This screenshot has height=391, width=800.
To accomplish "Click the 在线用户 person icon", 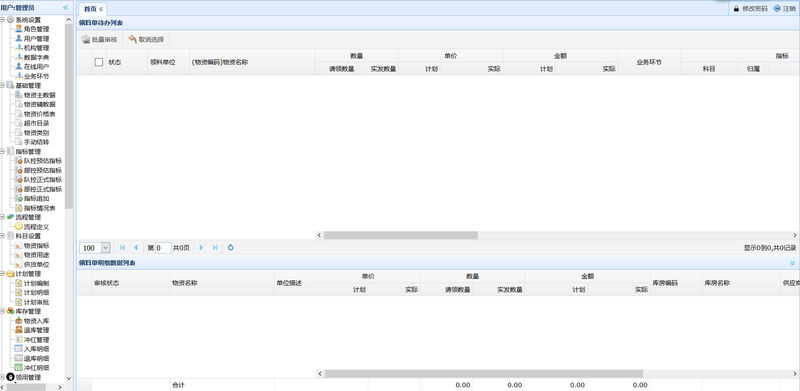I will [19, 66].
